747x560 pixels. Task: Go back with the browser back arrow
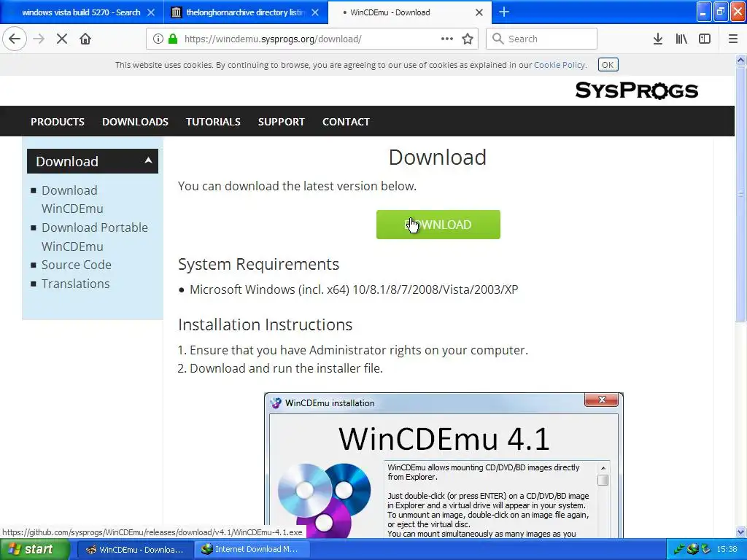click(15, 39)
